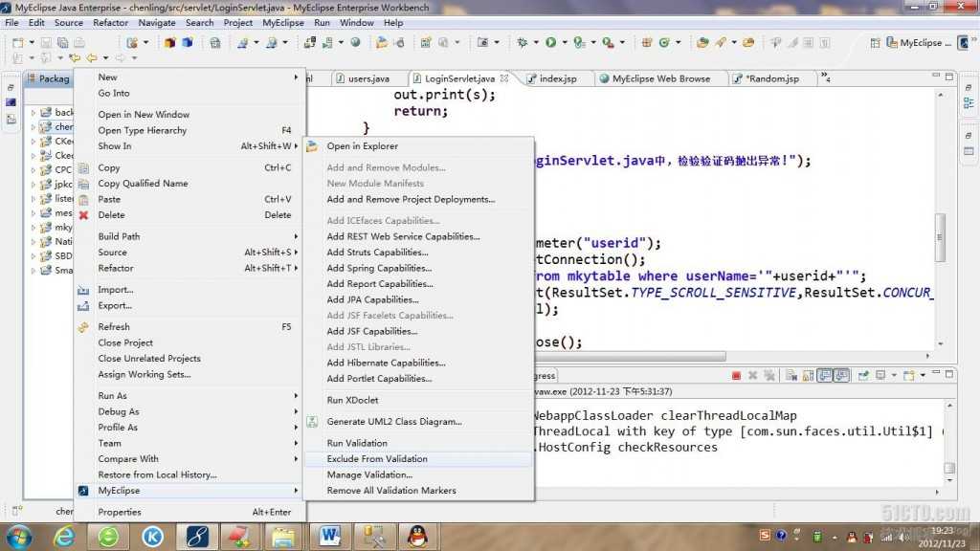The height and width of the screenshot is (551, 980).
Task: Open the Refactor menu in menu bar
Action: [x=110, y=23]
